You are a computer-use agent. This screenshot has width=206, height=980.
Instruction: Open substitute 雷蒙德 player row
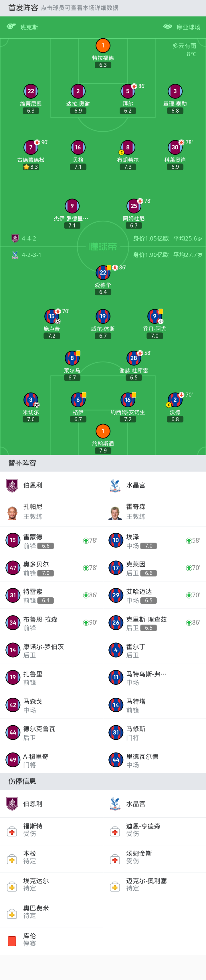51,541
